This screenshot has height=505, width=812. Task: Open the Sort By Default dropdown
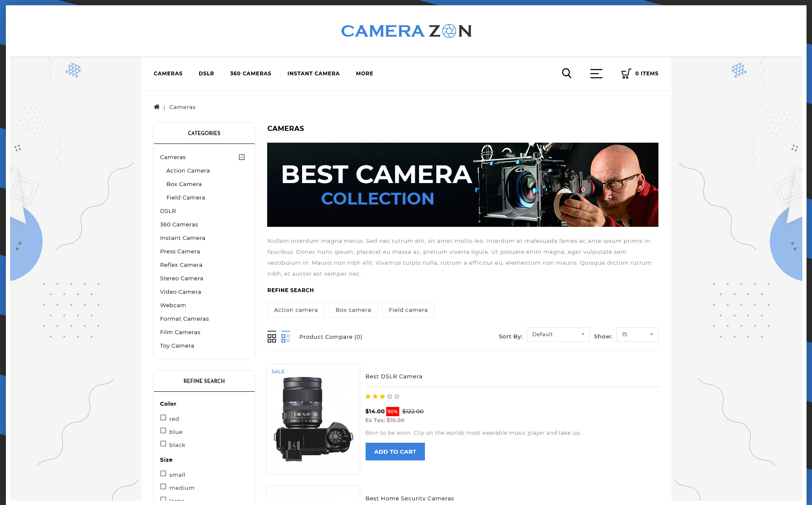tap(558, 335)
